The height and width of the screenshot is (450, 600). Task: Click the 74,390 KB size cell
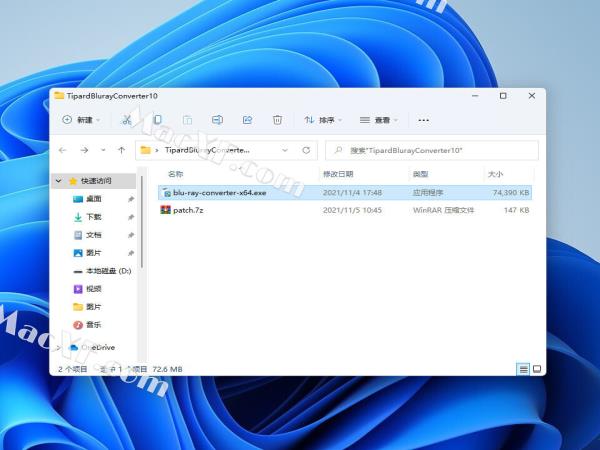511,192
